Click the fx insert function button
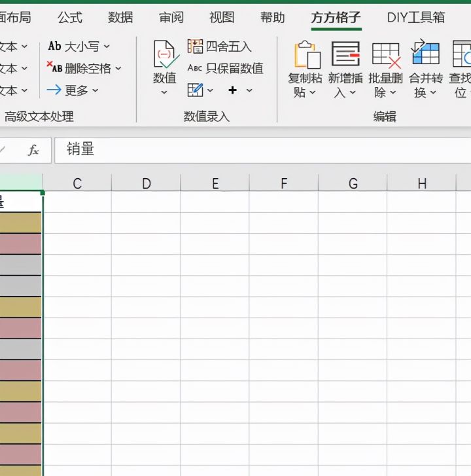 coord(33,150)
